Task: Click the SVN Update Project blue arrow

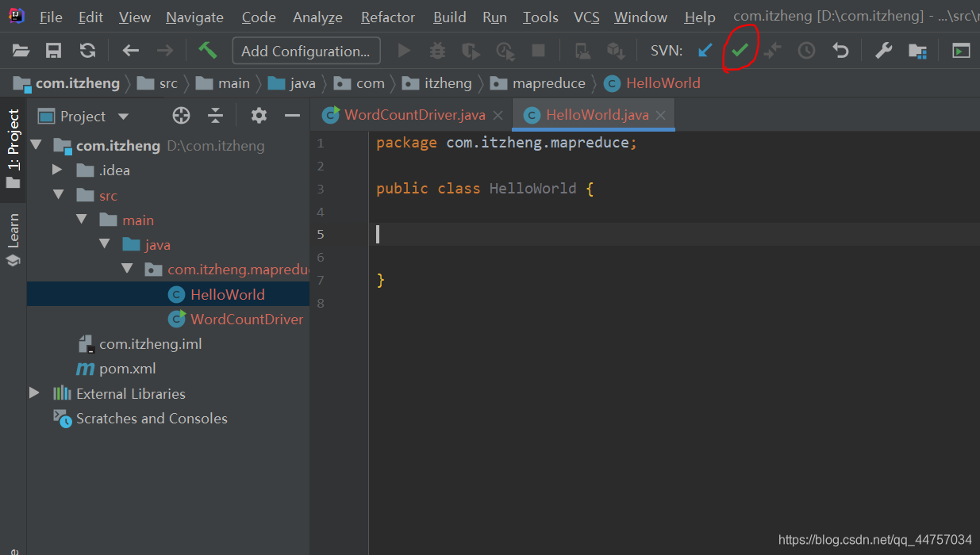Action: click(x=705, y=51)
